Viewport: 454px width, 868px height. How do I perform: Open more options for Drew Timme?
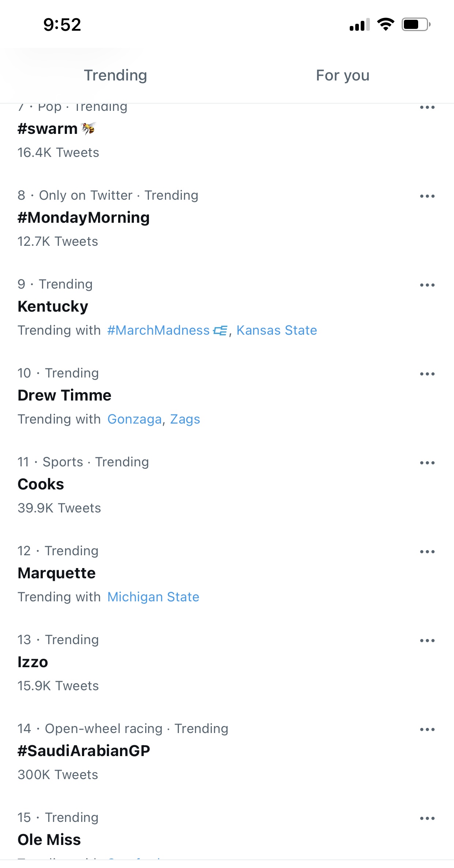pos(427,374)
